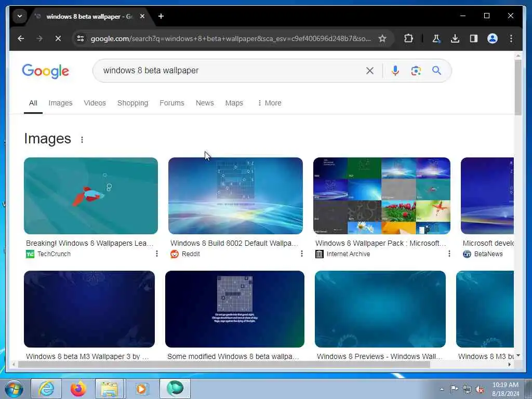Open a new browser tab
This screenshot has width=532, height=399.
tap(161, 16)
